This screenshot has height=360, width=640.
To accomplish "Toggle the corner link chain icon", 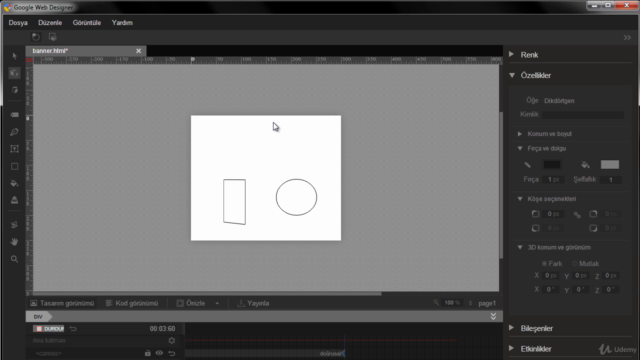I will (577, 215).
